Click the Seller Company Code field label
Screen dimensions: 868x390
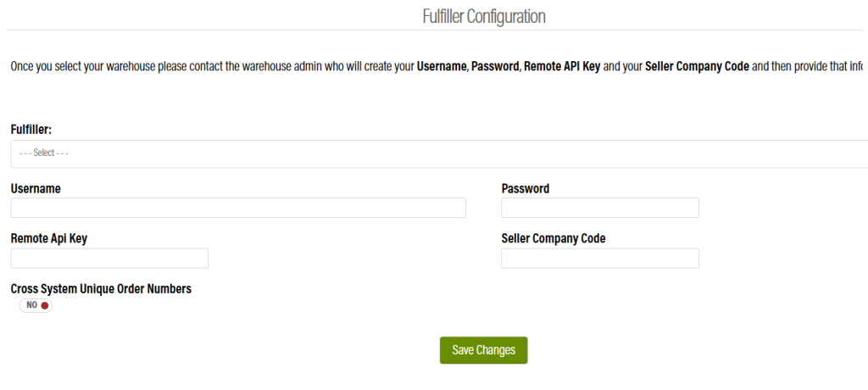tap(554, 238)
